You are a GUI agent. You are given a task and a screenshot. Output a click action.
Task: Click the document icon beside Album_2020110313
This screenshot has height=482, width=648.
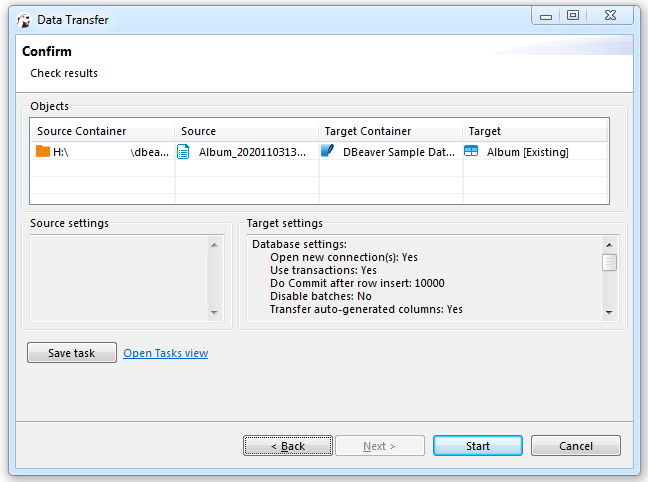(x=183, y=152)
